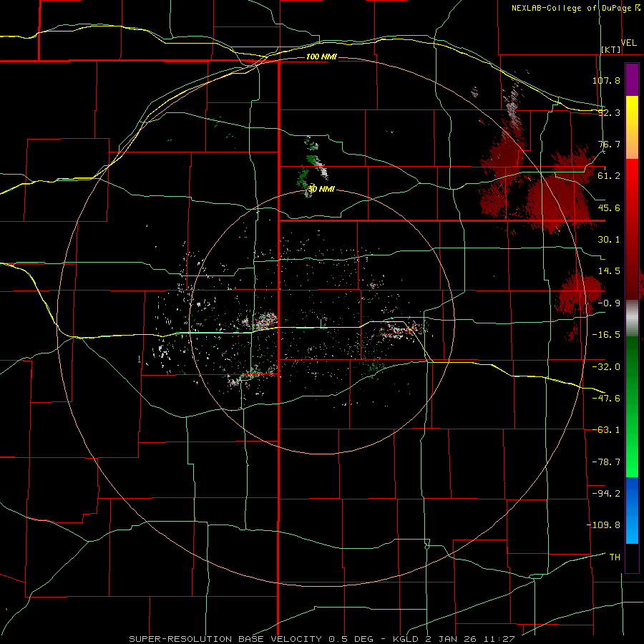Image resolution: width=644 pixels, height=644 pixels.
Task: Click the -63.1 velocity scale value
Action: coord(606,430)
